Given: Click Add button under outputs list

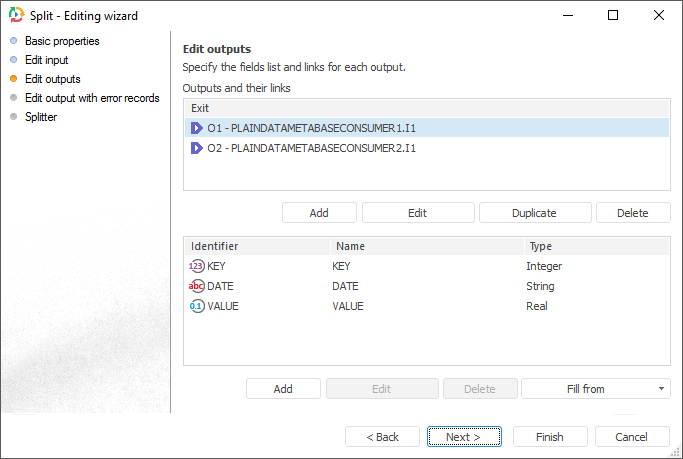Looking at the screenshot, I should [x=319, y=213].
